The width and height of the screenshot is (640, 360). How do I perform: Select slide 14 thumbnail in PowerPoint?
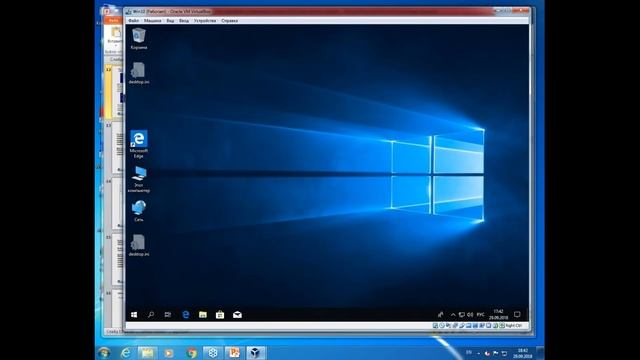pos(118,204)
